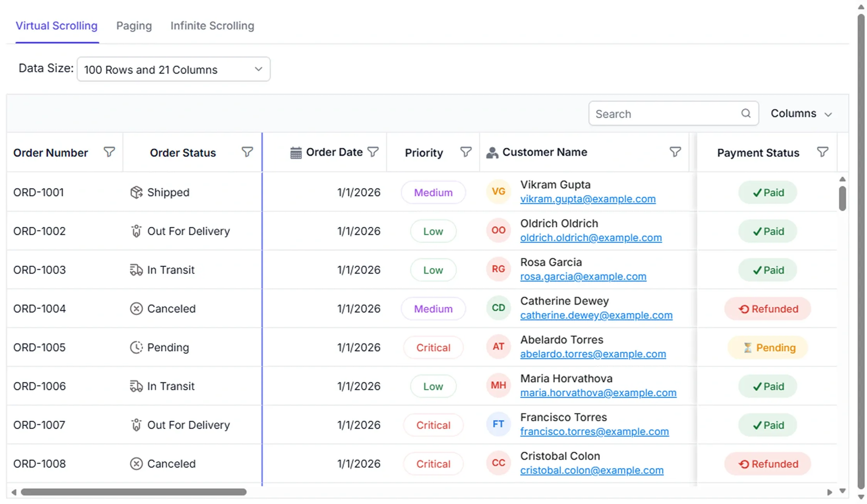
Task: Click the VG avatar for Vikram Gupta
Action: [x=498, y=192]
